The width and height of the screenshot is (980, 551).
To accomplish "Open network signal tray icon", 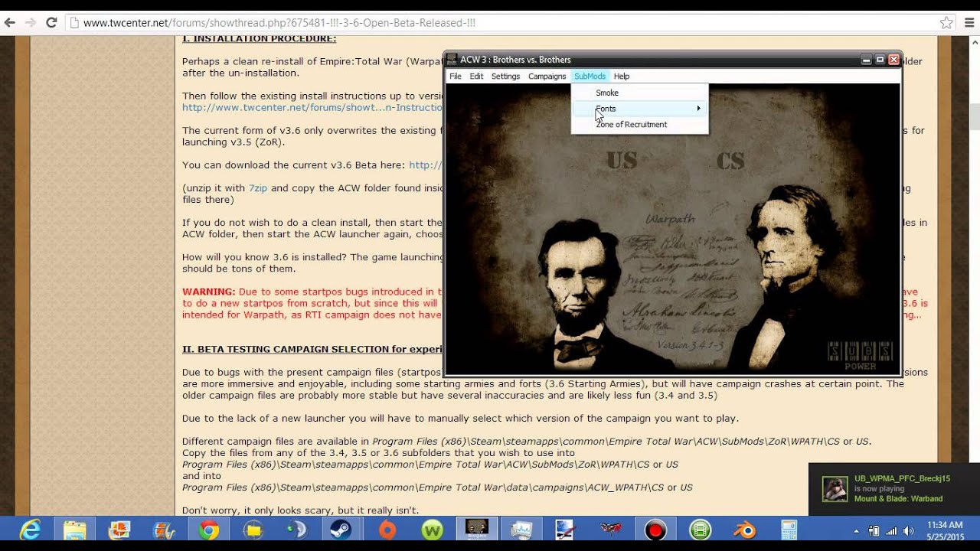I will [x=891, y=530].
